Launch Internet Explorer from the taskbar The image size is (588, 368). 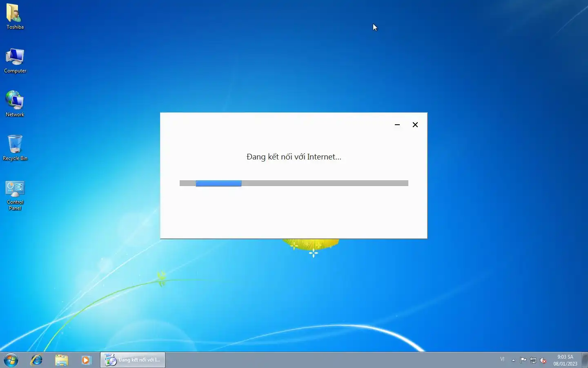tap(37, 360)
